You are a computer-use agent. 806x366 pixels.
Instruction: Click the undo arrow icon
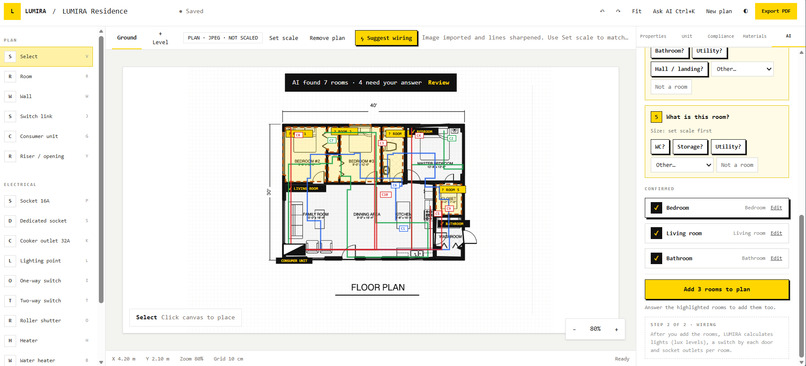[x=602, y=11]
